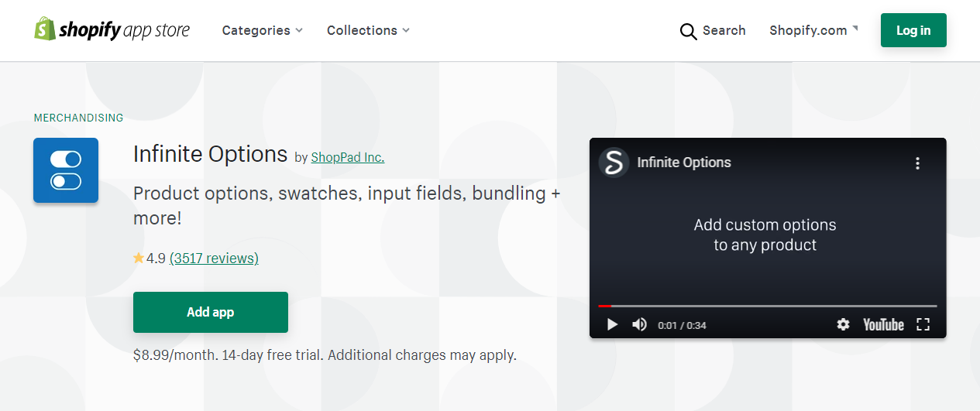This screenshot has width=980, height=411.
Task: Play the Infinite Options video
Action: (x=612, y=324)
